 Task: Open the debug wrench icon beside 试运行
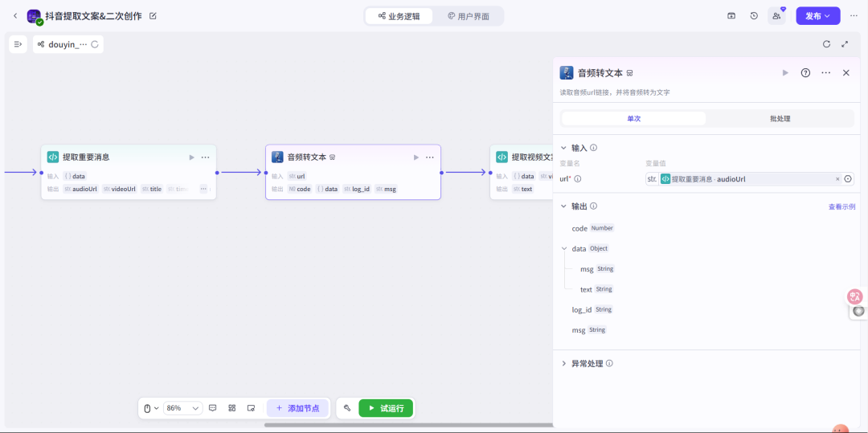pos(347,408)
